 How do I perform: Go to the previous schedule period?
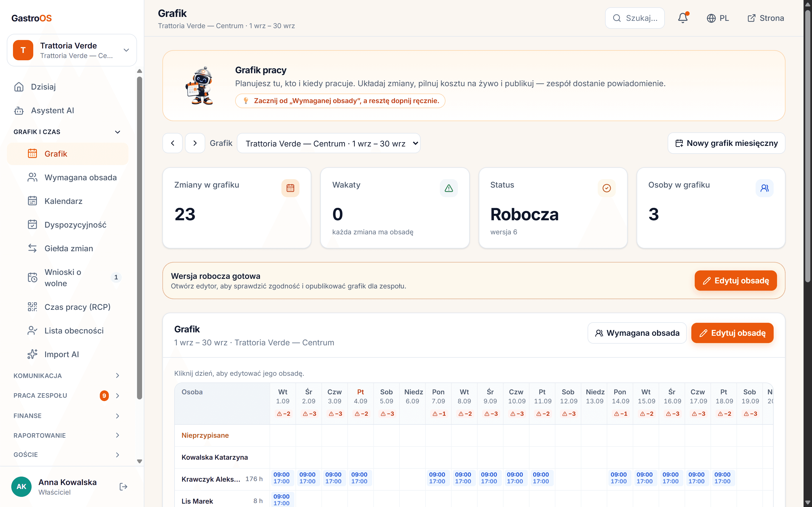pos(173,143)
